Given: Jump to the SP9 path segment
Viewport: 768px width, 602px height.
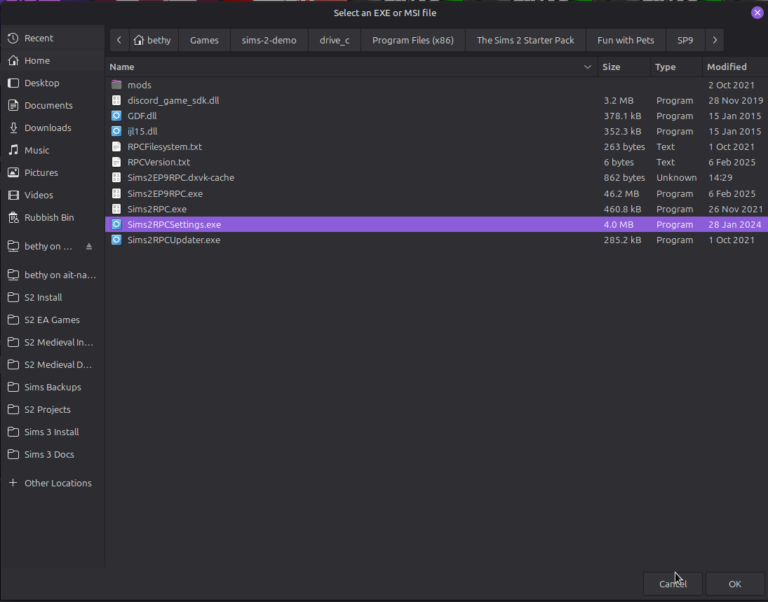Looking at the screenshot, I should pos(685,40).
